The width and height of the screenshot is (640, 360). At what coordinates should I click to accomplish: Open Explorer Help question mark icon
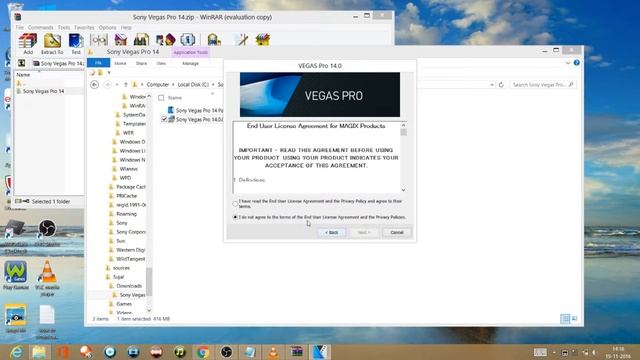[x=576, y=63]
